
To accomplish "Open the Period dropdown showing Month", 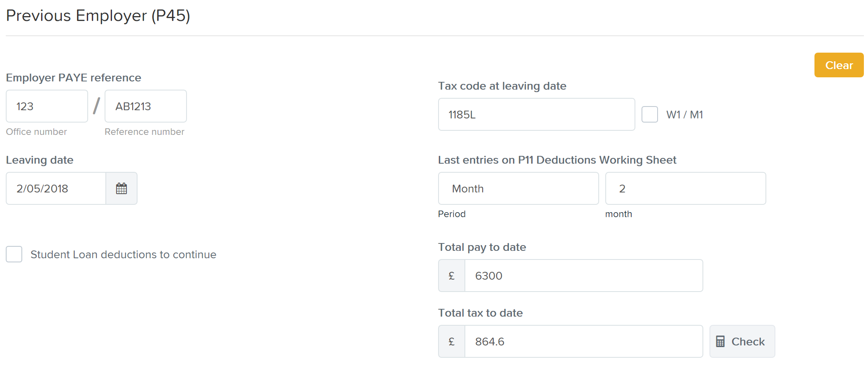I will coord(518,188).
